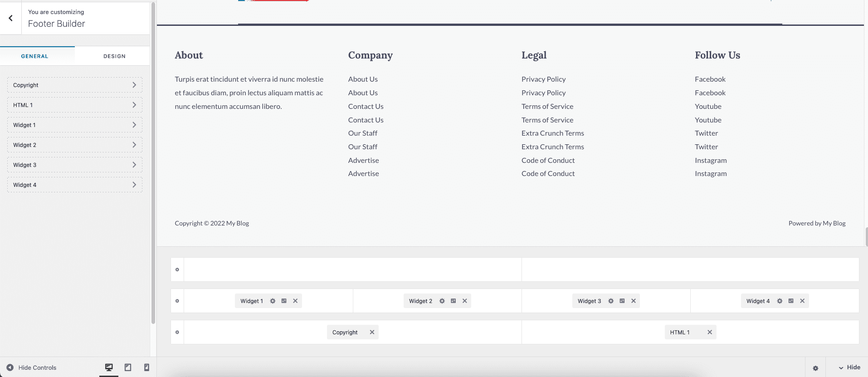Expand the Widget 1 section

pyautogui.click(x=75, y=125)
